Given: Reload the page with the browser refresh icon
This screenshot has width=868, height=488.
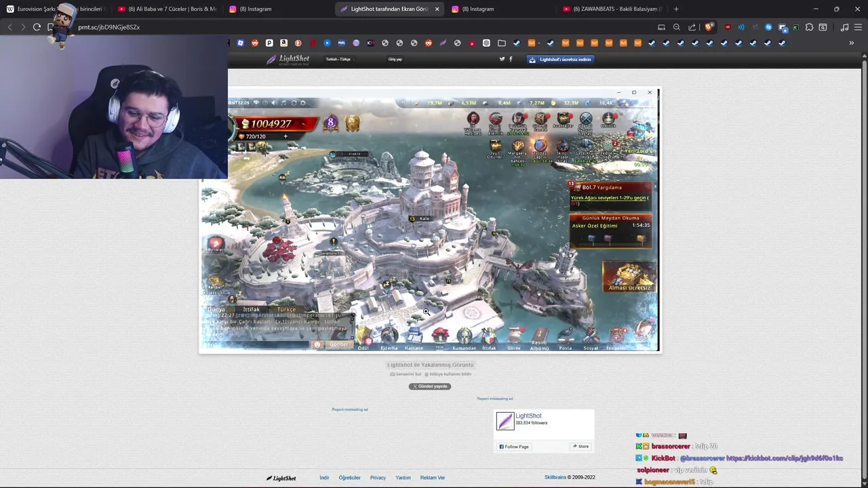Looking at the screenshot, I should [x=37, y=27].
